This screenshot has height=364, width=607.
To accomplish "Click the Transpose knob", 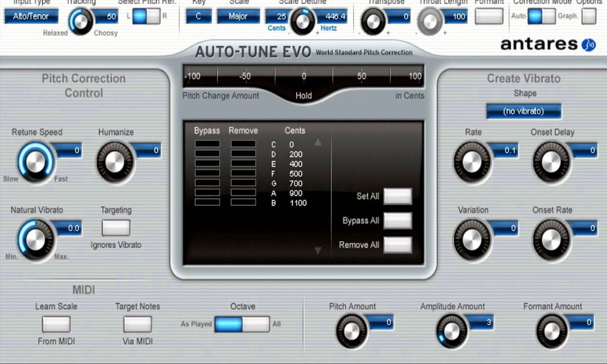I will pos(373,22).
